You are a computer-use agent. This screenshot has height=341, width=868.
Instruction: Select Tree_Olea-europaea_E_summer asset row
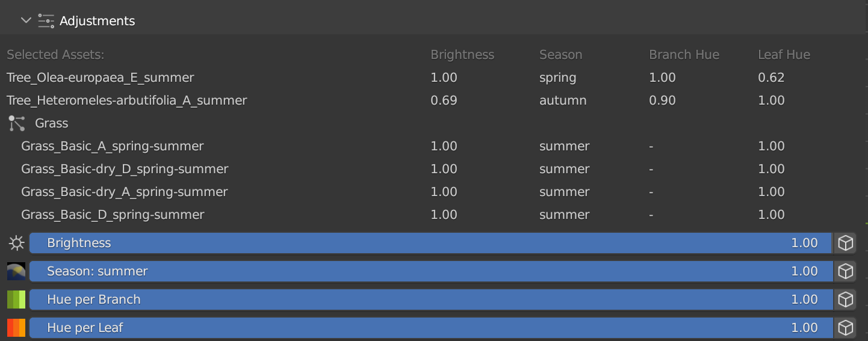click(101, 78)
